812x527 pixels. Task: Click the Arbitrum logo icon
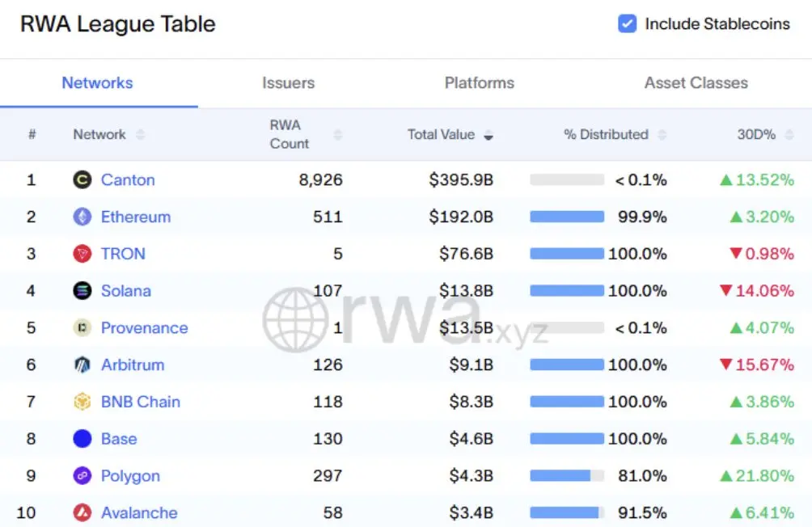[x=82, y=365]
